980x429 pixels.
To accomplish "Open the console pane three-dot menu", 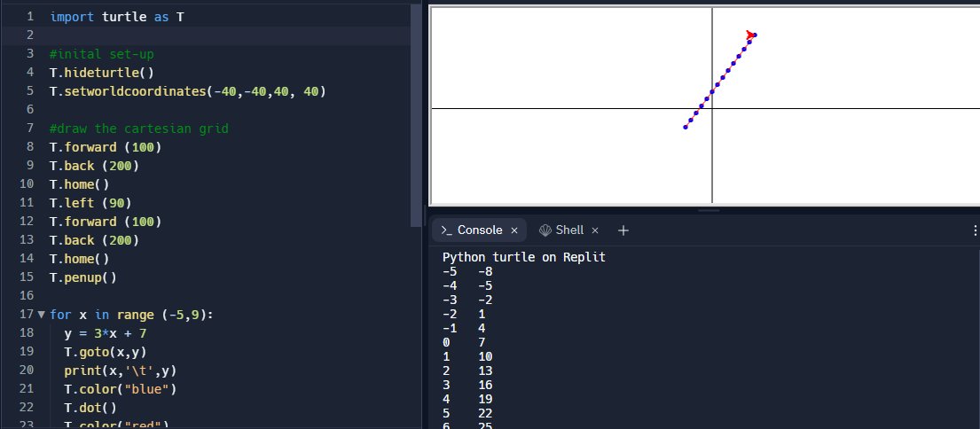I will pyautogui.click(x=975, y=230).
